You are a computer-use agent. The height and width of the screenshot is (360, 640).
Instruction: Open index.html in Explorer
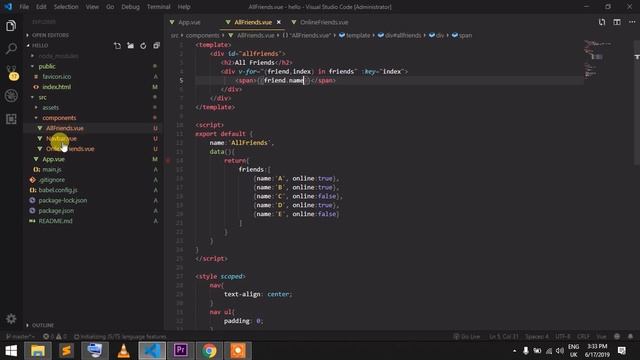click(56, 87)
